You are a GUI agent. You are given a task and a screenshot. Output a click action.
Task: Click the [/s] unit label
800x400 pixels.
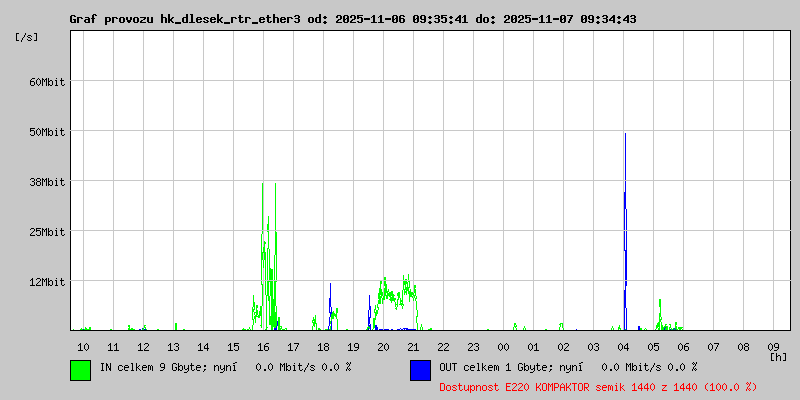click(27, 36)
